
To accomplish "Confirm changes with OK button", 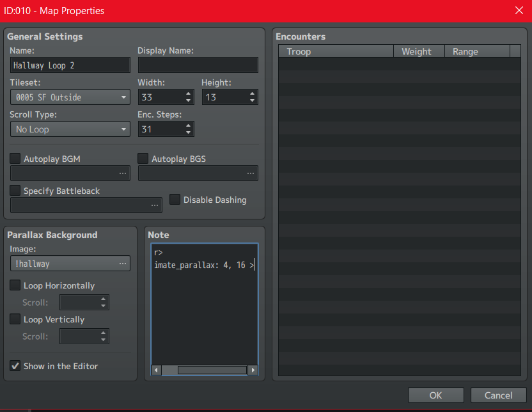I will tap(436, 395).
